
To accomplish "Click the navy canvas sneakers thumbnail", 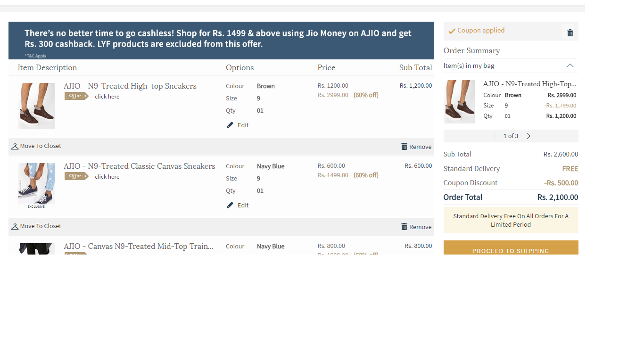I will [x=36, y=186].
